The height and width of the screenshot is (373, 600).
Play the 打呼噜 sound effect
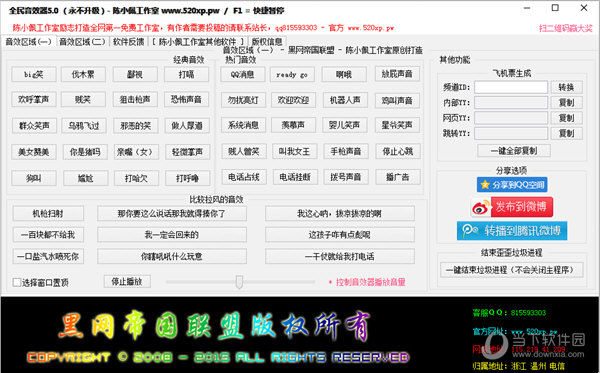coord(188,178)
